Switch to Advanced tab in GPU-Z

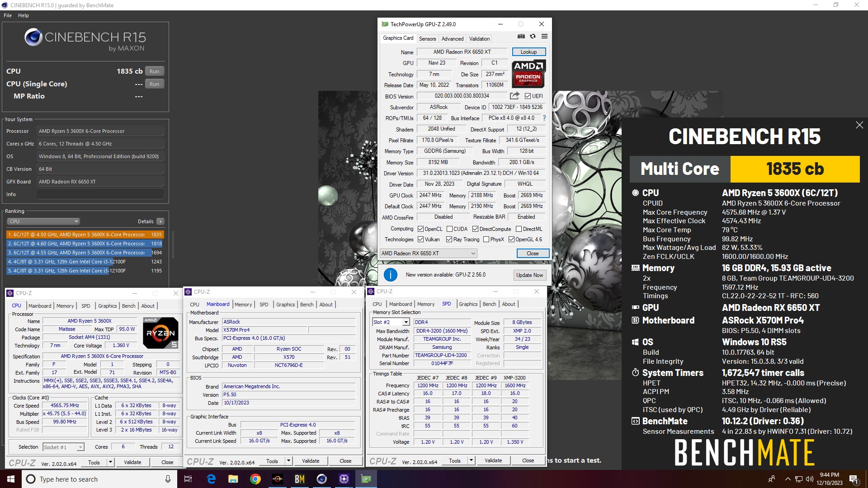click(453, 39)
